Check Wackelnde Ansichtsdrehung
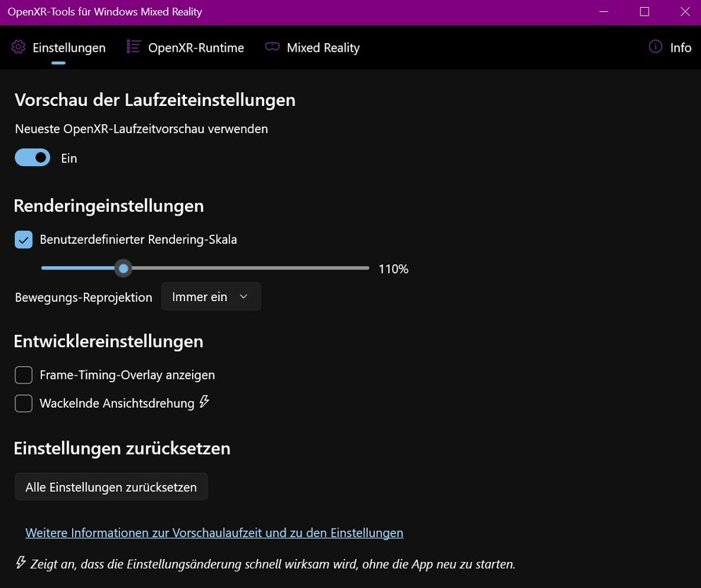The image size is (701, 588). point(23,403)
